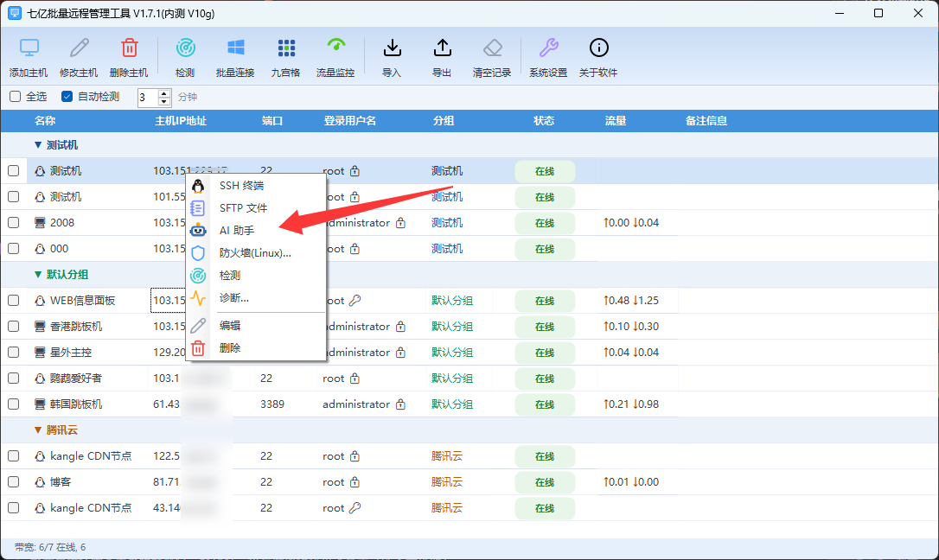Click 在线 status of 星外主控
939x560 pixels.
[545, 353]
